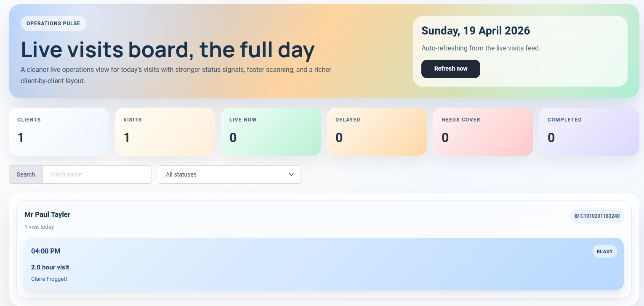Click the OPERATIONS PULSE badge
Screen dimensions: 644x306
[53, 24]
